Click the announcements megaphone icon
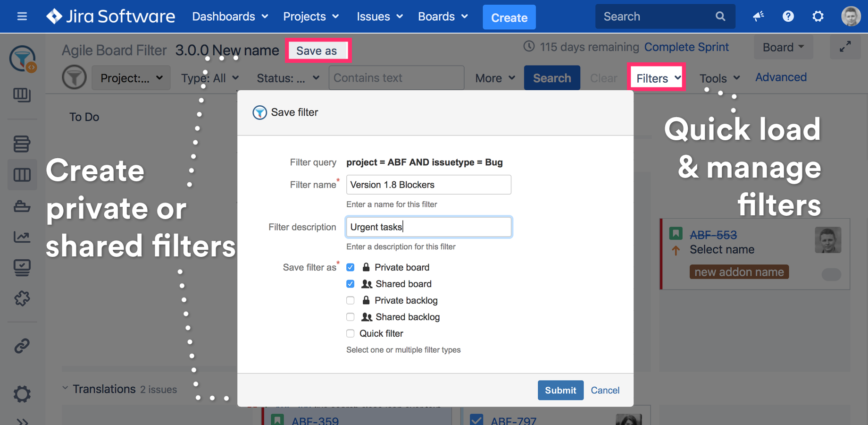The image size is (868, 425). tap(758, 16)
